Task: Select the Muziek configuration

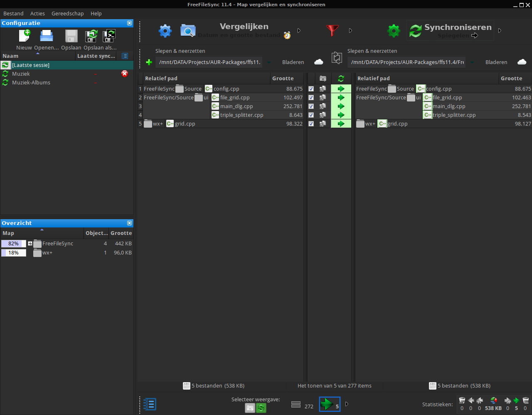Action: pos(67,74)
